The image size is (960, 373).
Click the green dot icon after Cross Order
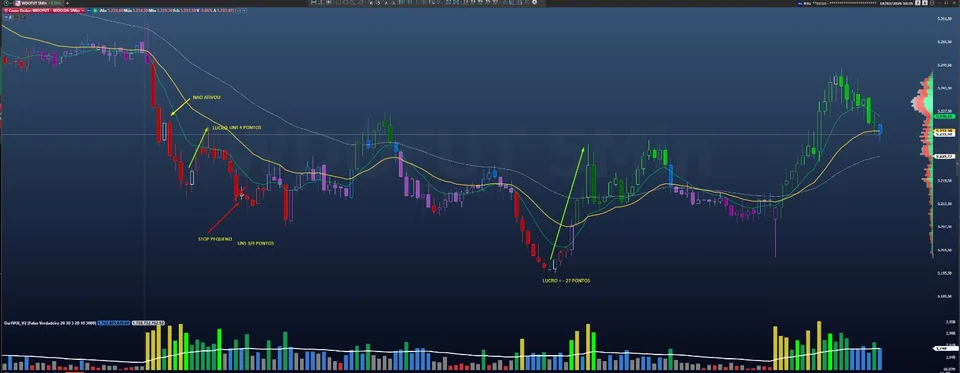(95, 10)
